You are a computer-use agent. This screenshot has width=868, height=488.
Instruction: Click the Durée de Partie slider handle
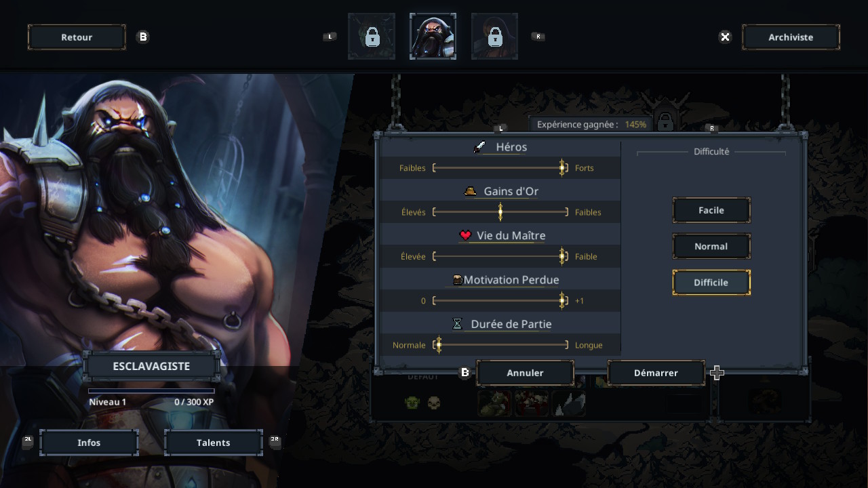click(x=439, y=345)
